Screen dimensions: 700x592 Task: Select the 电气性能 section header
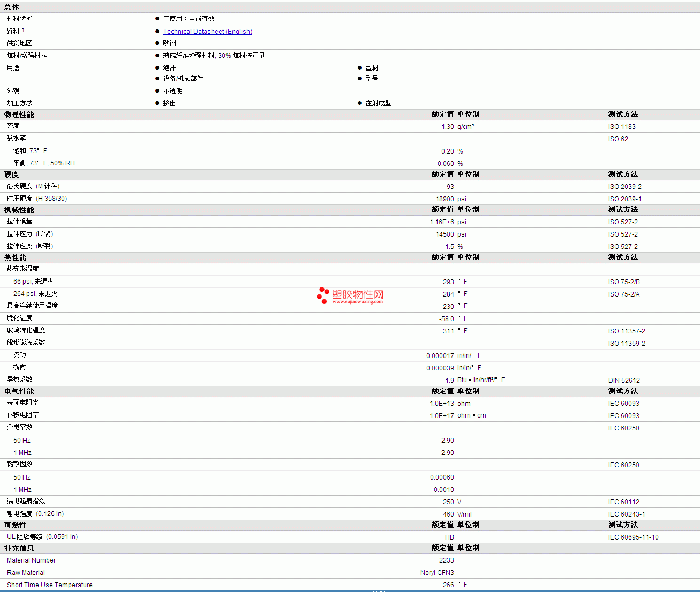pos(19,391)
